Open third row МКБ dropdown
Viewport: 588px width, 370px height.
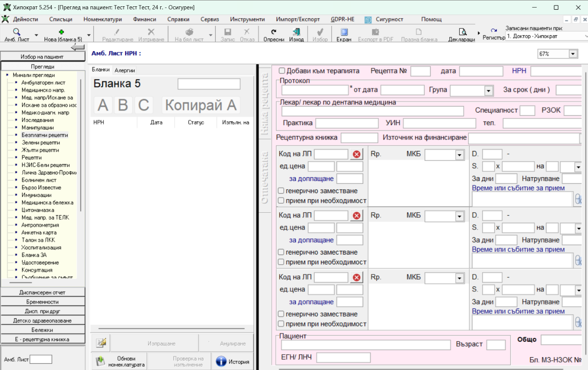459,278
